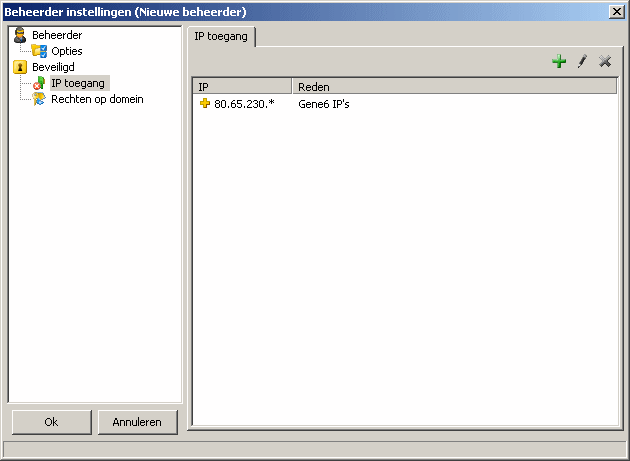Click the Opties folder icon

point(39,51)
